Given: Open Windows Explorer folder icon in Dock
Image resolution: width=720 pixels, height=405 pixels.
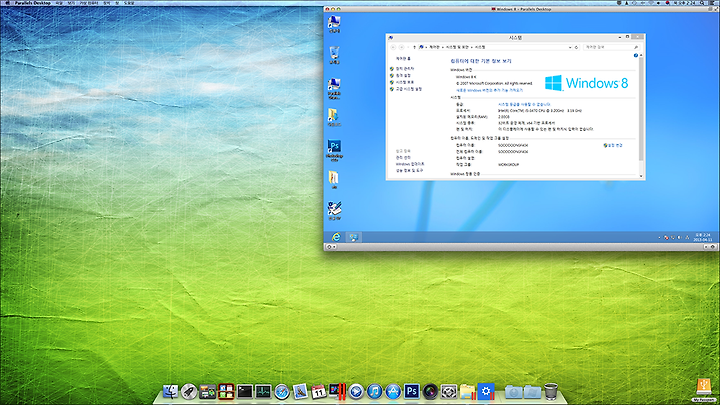Looking at the screenshot, I should [467, 392].
